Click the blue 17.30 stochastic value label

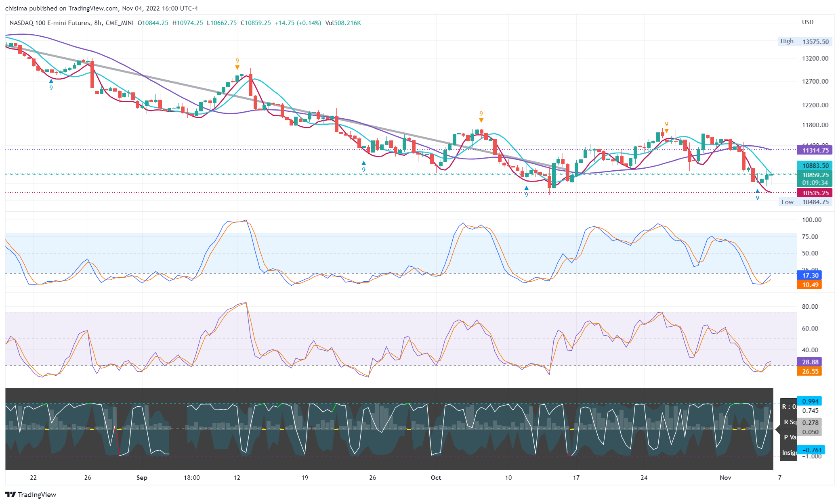(x=810, y=275)
